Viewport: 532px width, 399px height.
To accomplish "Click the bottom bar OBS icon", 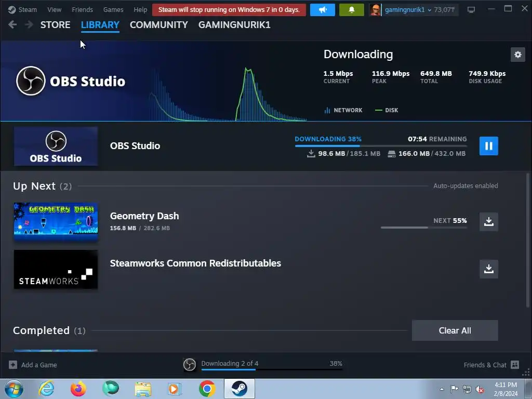I will pyautogui.click(x=189, y=365).
